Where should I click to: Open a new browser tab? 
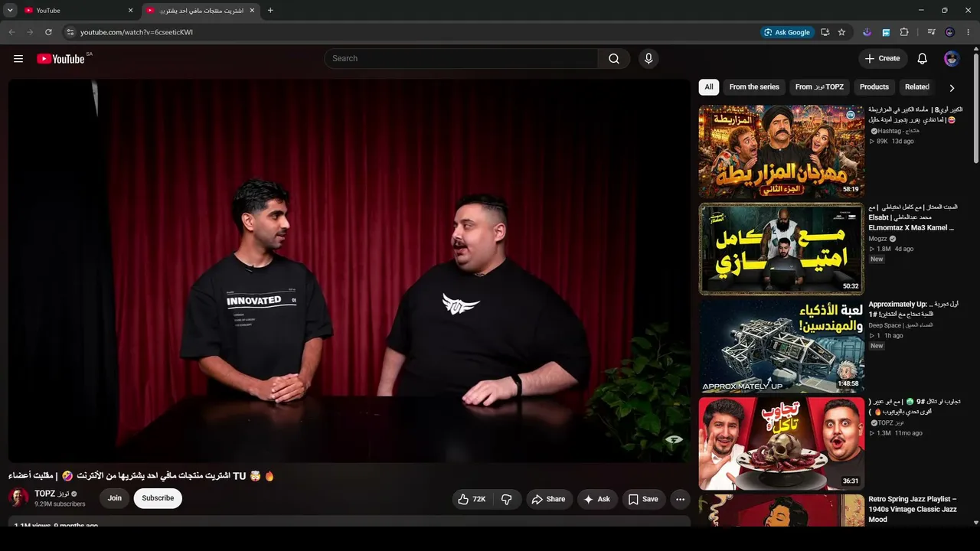[270, 11]
